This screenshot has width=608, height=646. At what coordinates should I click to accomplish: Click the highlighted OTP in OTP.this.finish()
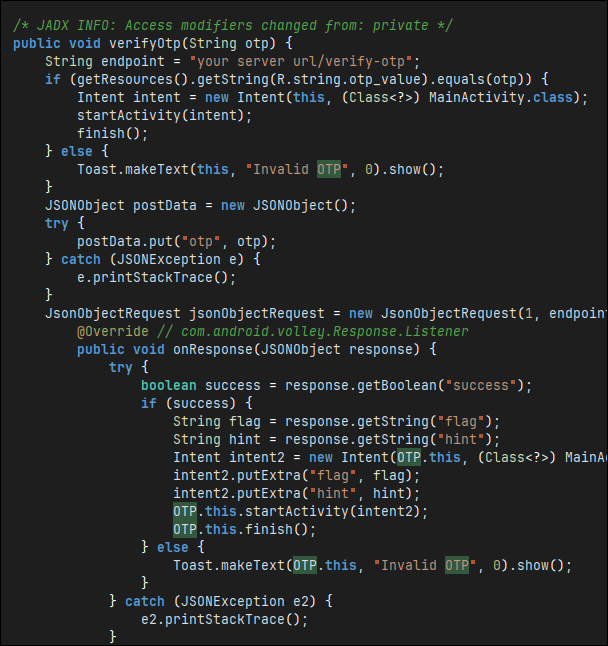tap(185, 529)
